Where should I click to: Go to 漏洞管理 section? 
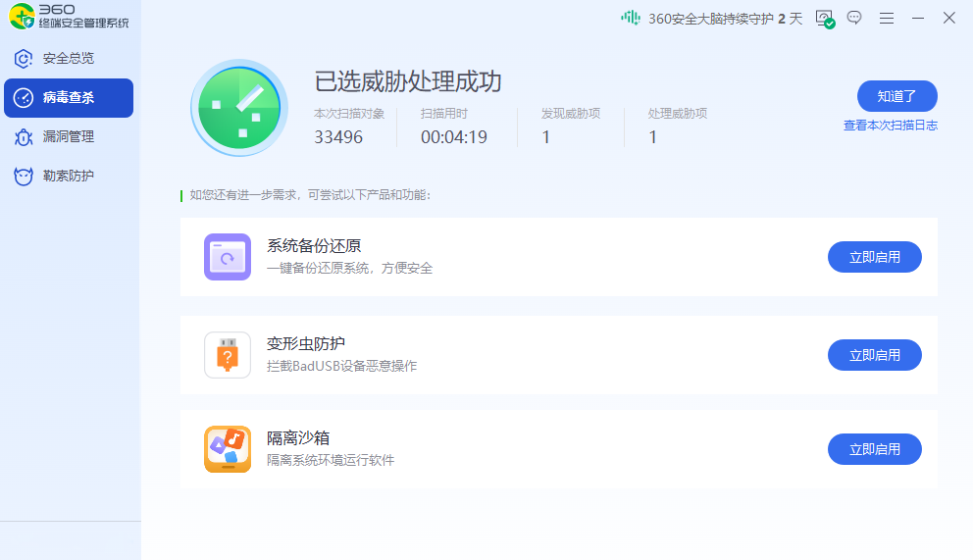pos(68,137)
